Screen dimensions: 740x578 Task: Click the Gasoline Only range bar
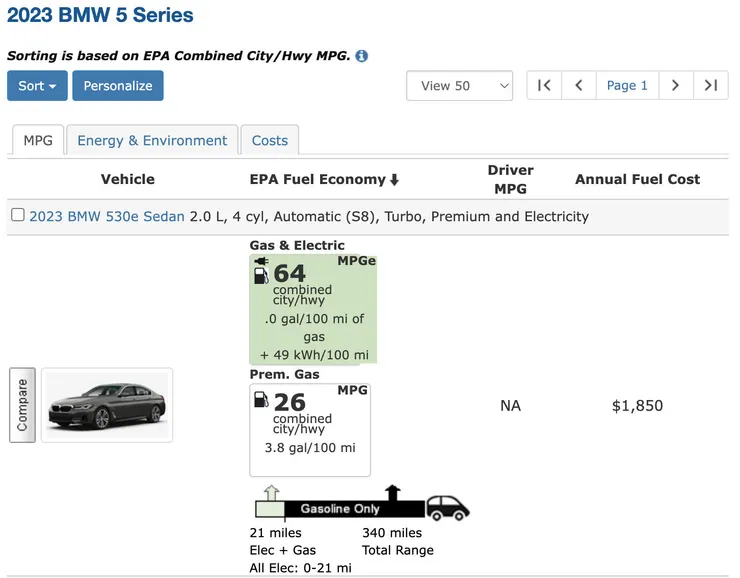[x=354, y=509]
